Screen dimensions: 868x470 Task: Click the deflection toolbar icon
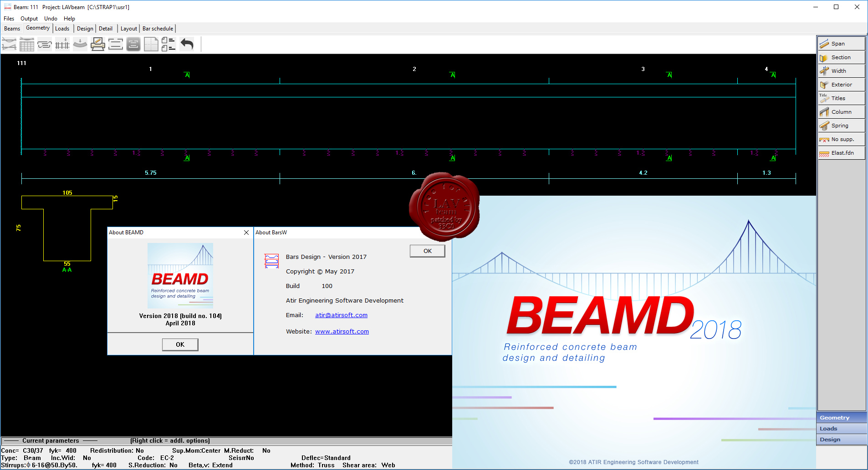(x=80, y=44)
